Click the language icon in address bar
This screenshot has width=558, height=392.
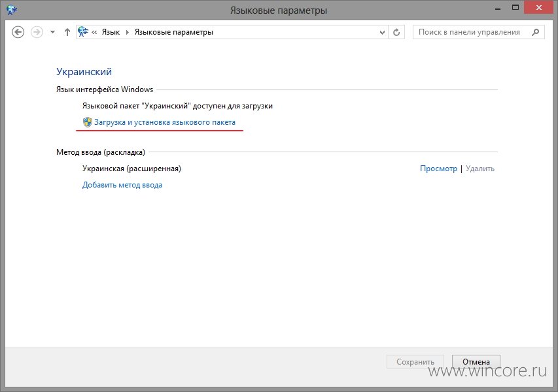(x=83, y=31)
